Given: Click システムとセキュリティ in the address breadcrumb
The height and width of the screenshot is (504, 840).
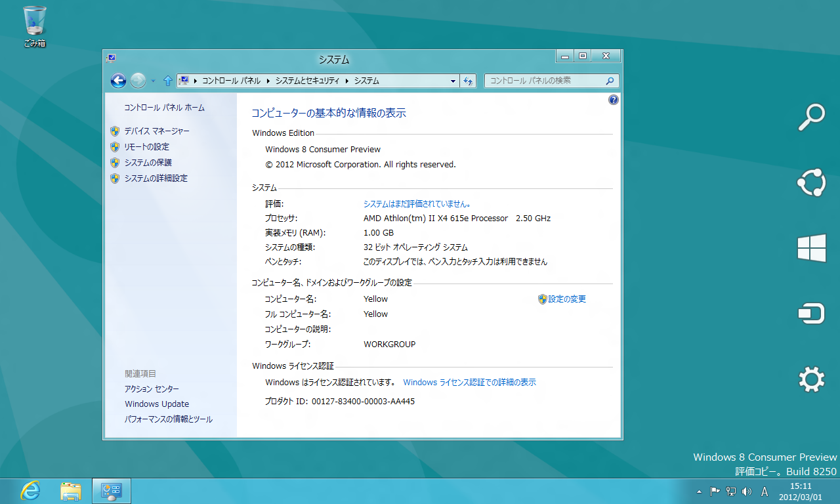Looking at the screenshot, I should coord(307,81).
